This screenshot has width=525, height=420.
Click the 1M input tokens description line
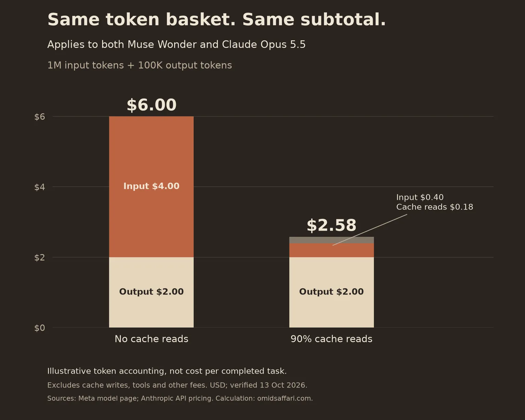coord(139,65)
